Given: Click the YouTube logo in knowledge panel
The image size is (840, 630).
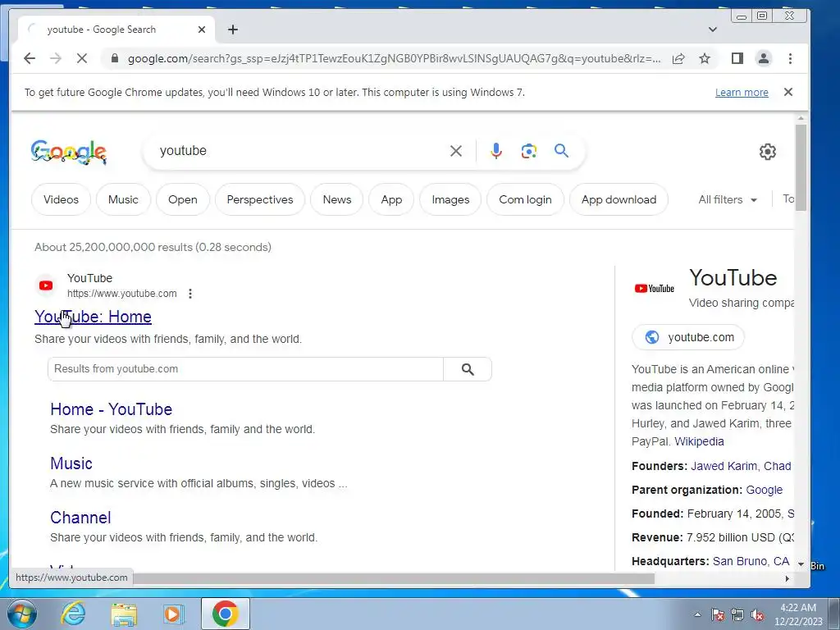Looking at the screenshot, I should point(654,288).
